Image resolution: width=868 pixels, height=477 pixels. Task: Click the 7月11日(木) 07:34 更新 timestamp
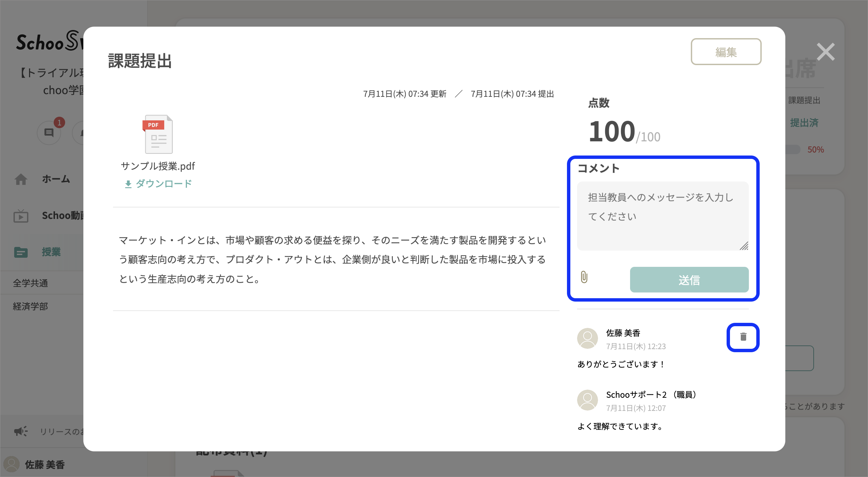tap(405, 94)
